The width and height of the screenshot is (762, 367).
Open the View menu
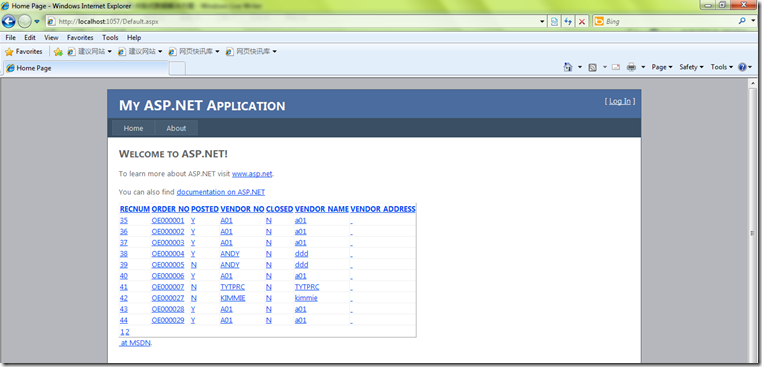pyautogui.click(x=51, y=37)
